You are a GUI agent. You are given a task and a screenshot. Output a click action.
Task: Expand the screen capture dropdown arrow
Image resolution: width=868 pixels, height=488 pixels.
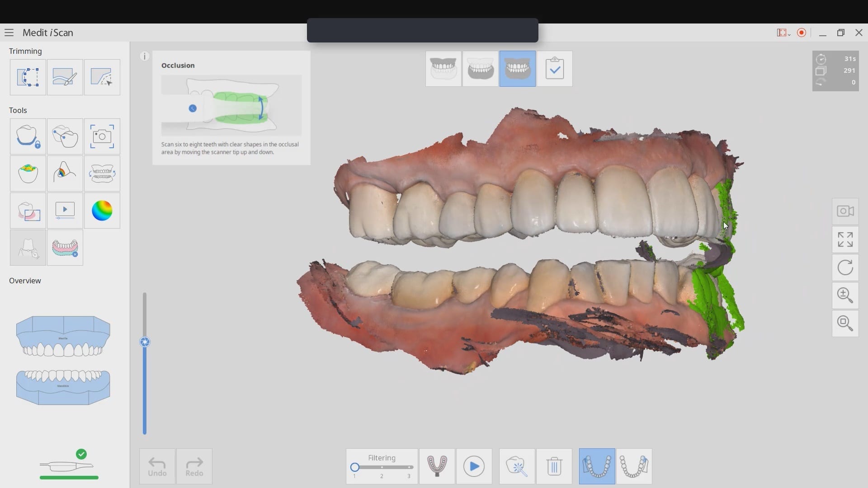coord(789,34)
